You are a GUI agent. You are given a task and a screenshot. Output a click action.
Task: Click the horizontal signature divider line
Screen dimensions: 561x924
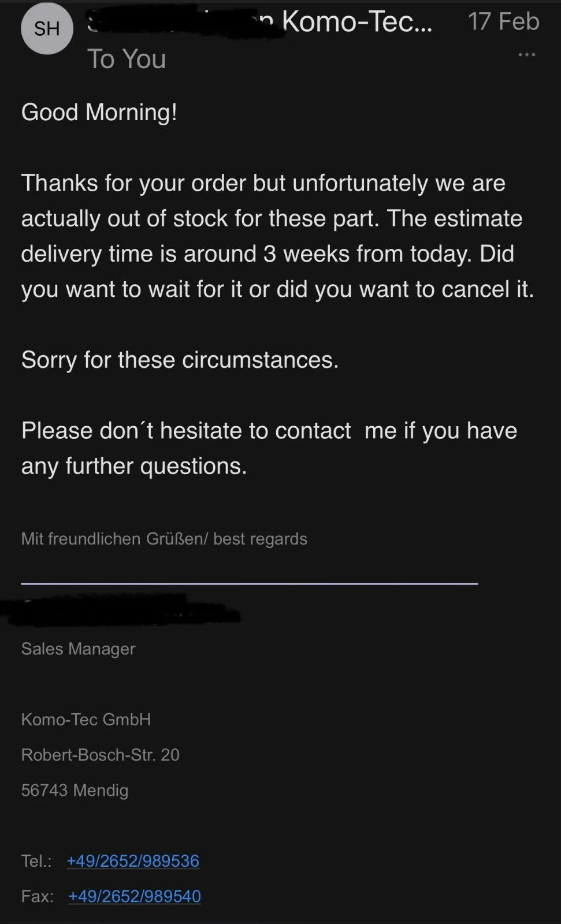[249, 583]
